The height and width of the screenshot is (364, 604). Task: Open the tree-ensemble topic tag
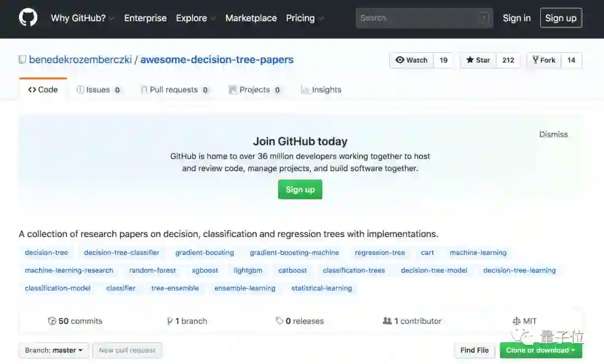point(175,288)
